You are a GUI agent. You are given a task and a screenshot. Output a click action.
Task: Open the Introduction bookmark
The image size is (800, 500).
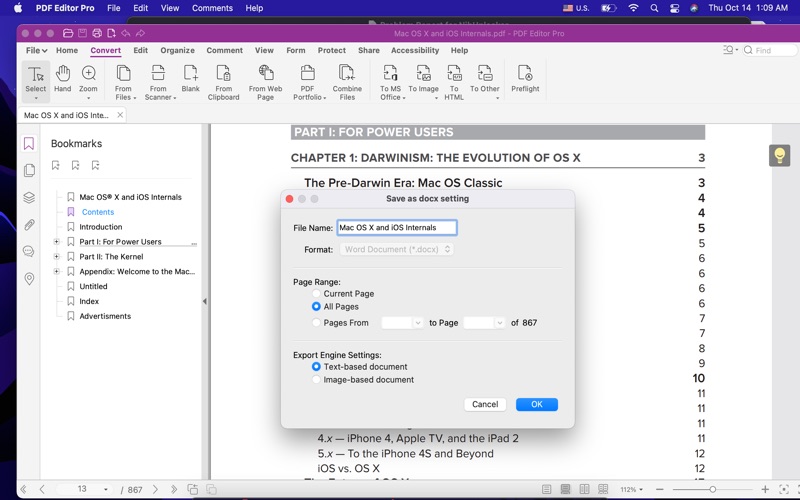point(101,227)
